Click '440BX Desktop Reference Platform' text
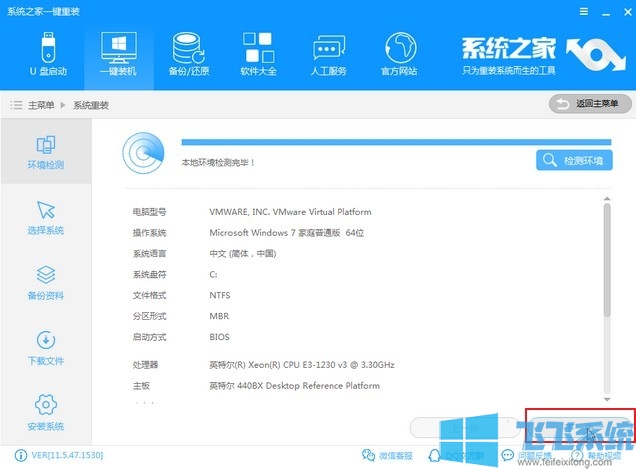The width and height of the screenshot is (636, 469). pyautogui.click(x=294, y=386)
